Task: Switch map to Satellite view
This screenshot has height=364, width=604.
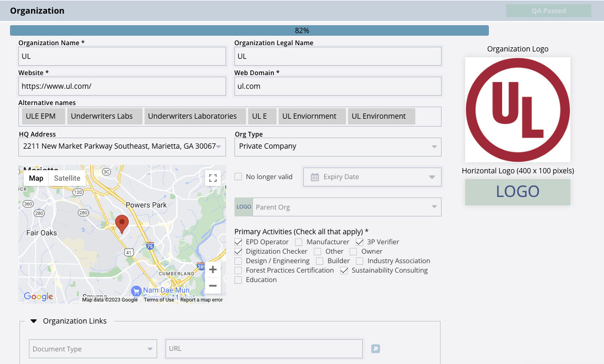Action: 67,178
